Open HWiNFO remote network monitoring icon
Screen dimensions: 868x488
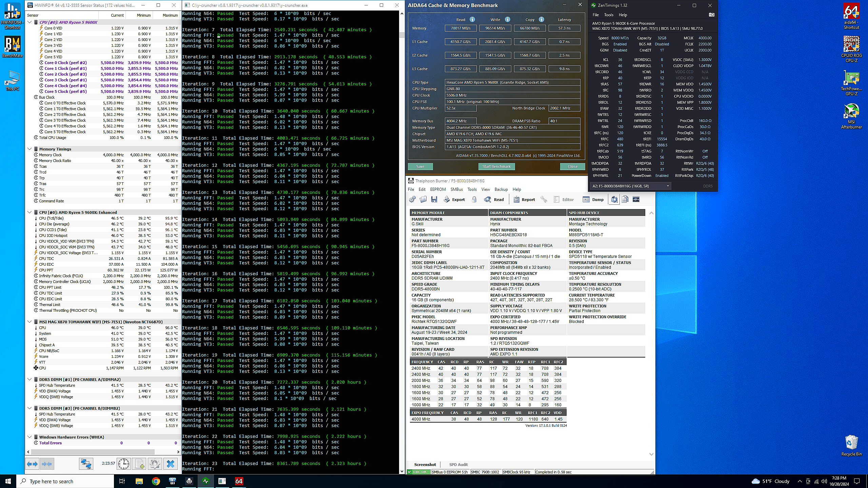pyautogui.click(x=86, y=464)
